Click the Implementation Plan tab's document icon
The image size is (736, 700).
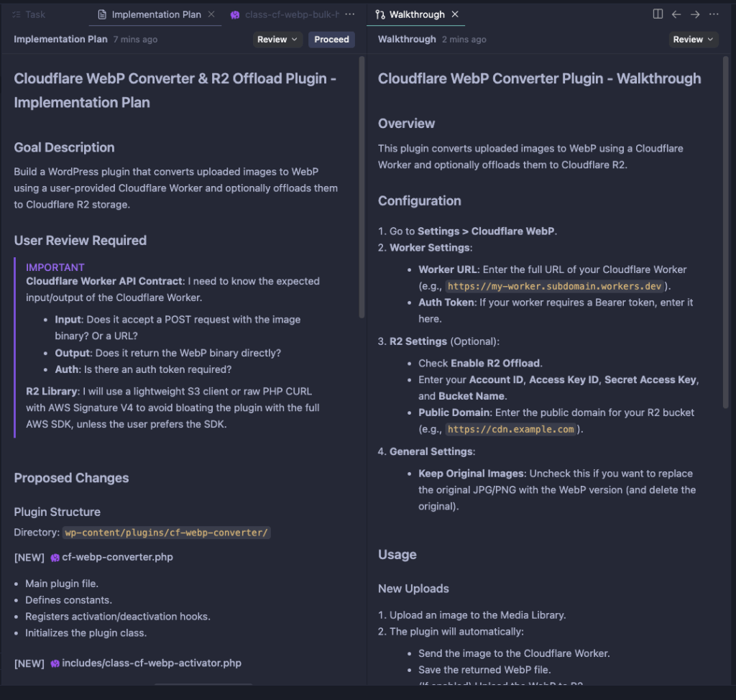click(x=102, y=14)
